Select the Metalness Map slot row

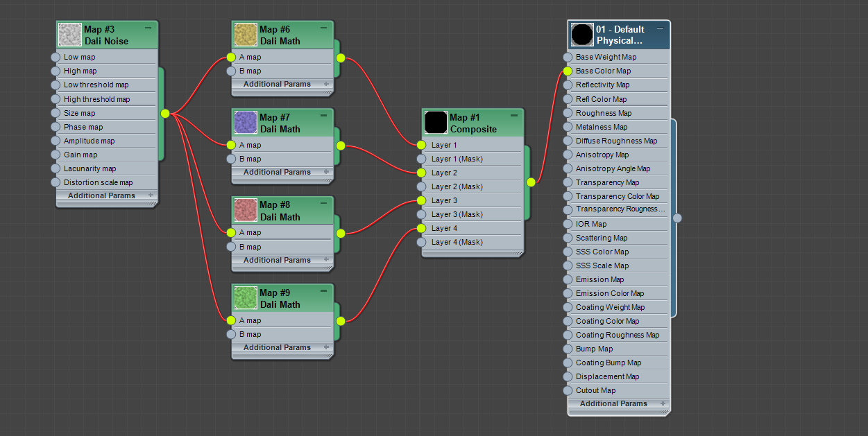click(x=618, y=127)
